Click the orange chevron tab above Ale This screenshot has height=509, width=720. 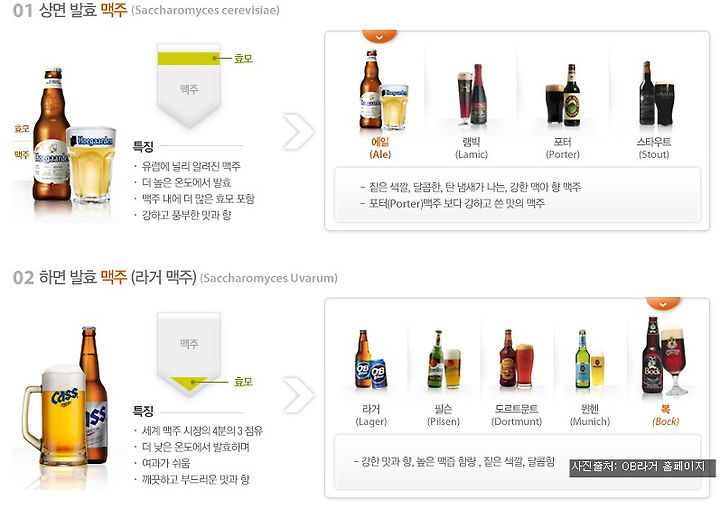pyautogui.click(x=379, y=36)
